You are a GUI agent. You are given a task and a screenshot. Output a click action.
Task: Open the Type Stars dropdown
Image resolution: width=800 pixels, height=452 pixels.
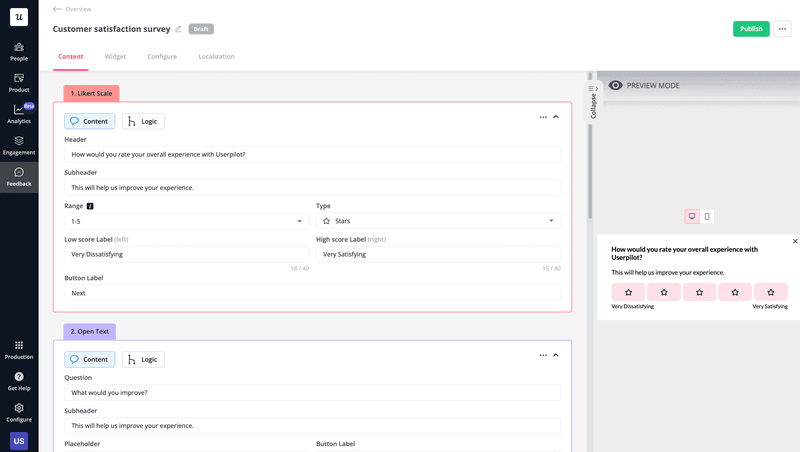[x=438, y=221]
